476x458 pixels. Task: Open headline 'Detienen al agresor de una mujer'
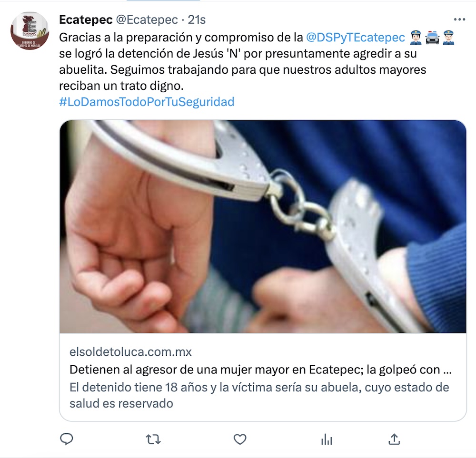(x=260, y=370)
